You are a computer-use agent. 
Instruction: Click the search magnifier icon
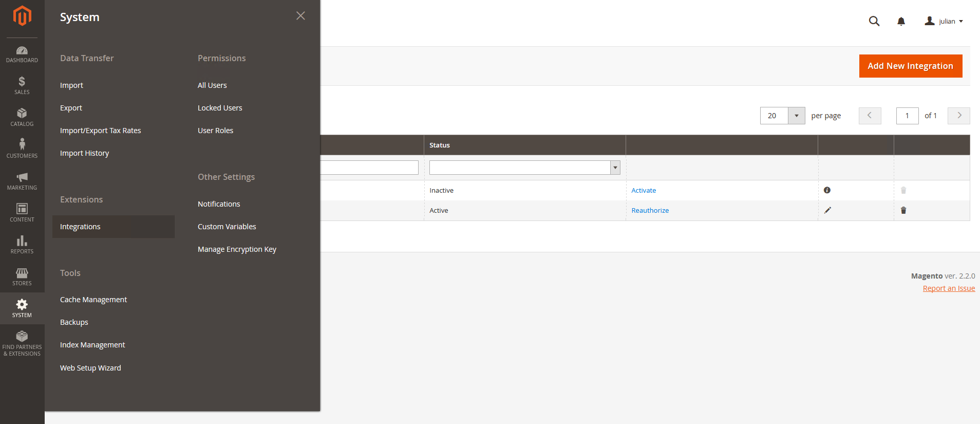(x=874, y=21)
